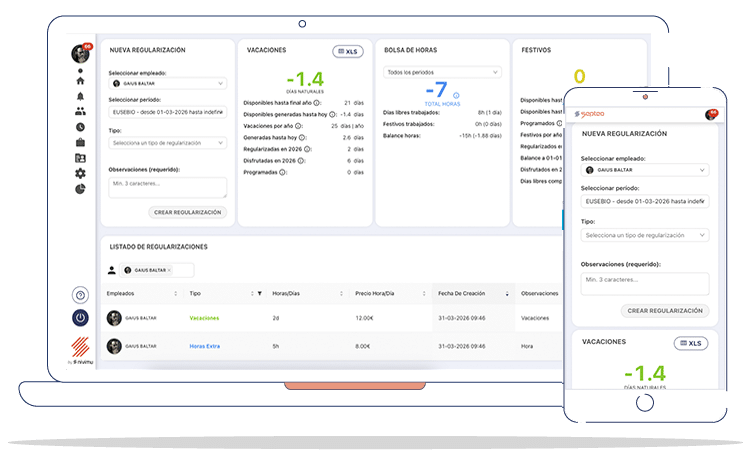The width and height of the screenshot is (750, 456).
Task: Open the home icon in sidebar
Action: pos(80,81)
